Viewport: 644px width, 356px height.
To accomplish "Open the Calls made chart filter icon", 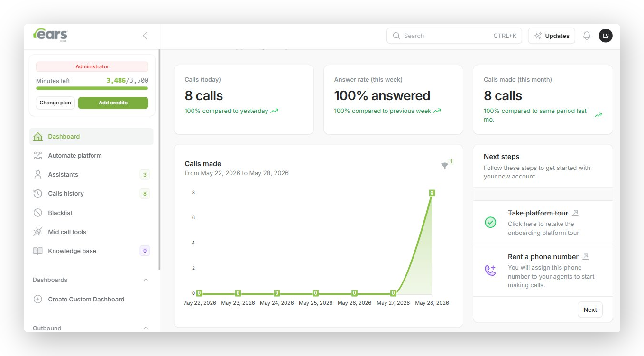I will coord(444,166).
